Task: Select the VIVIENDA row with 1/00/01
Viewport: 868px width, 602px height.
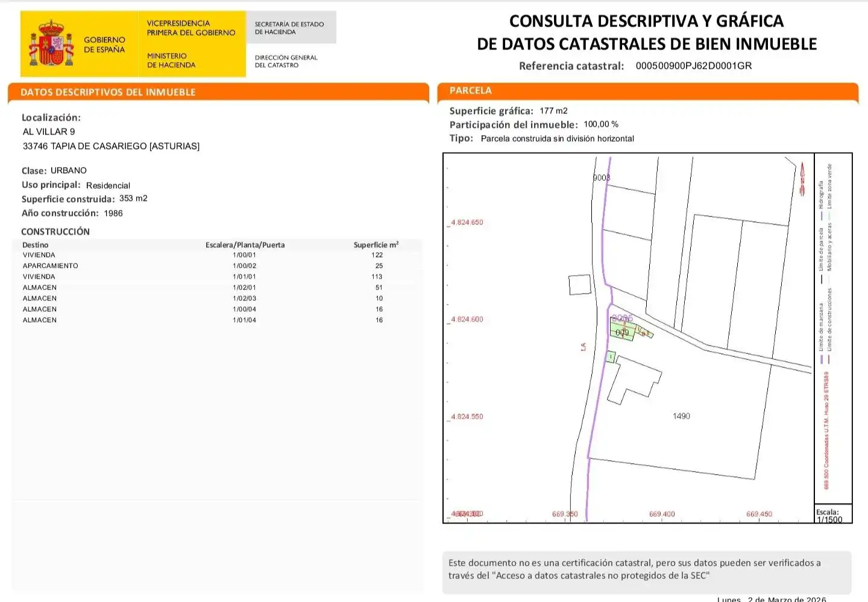Action: click(x=217, y=255)
